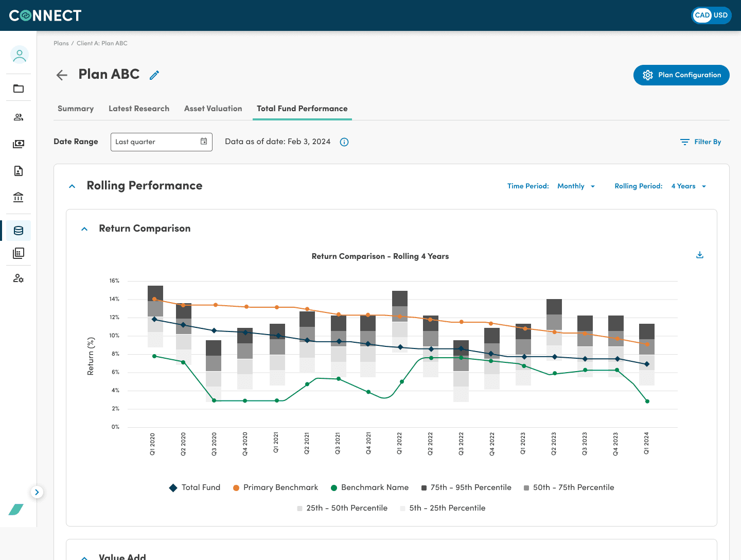Toggle 50th - 75th Percentile legend item
The height and width of the screenshot is (560, 741).
(569, 487)
